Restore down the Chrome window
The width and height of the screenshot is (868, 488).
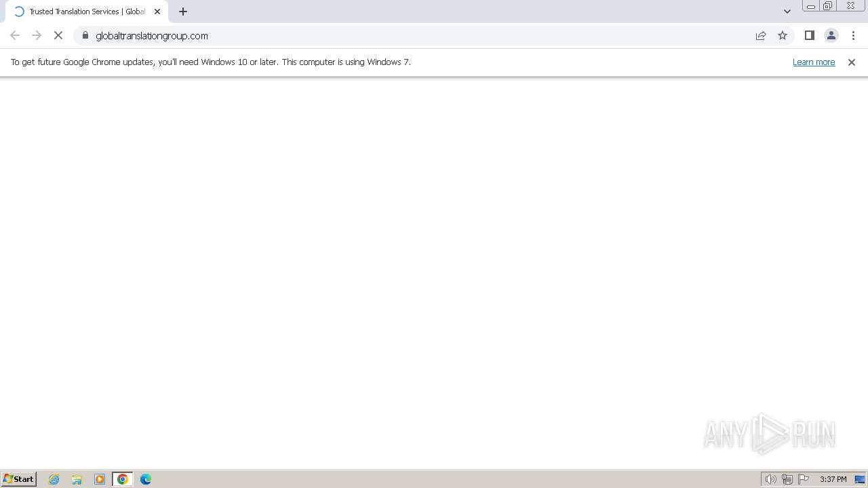click(828, 6)
